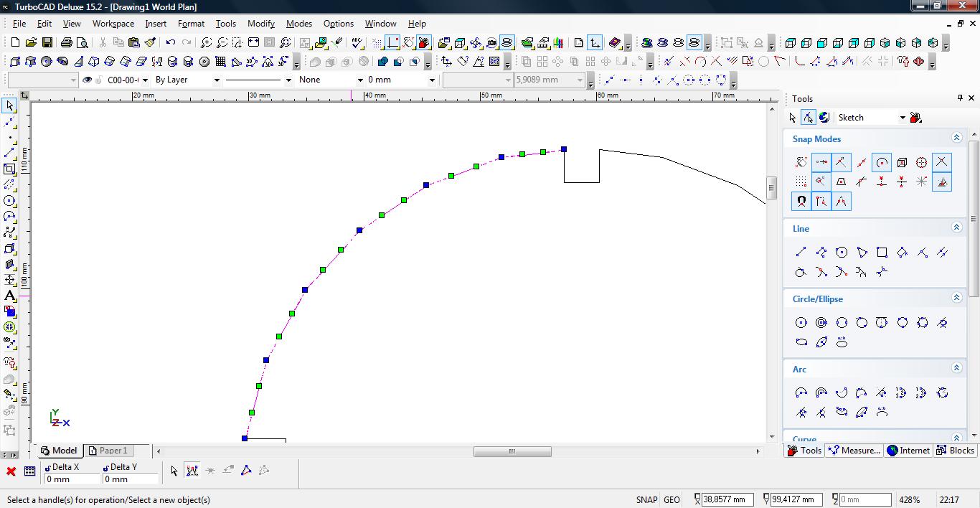This screenshot has width=980, height=508.
Task: Toggle the layer visibility eye icon
Action: coord(88,80)
